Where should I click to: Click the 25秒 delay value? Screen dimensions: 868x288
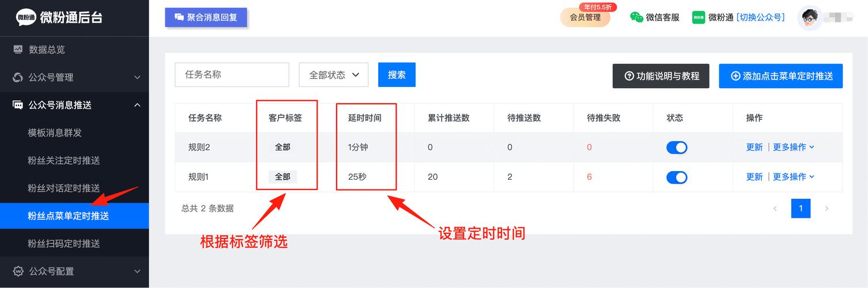coord(357,177)
